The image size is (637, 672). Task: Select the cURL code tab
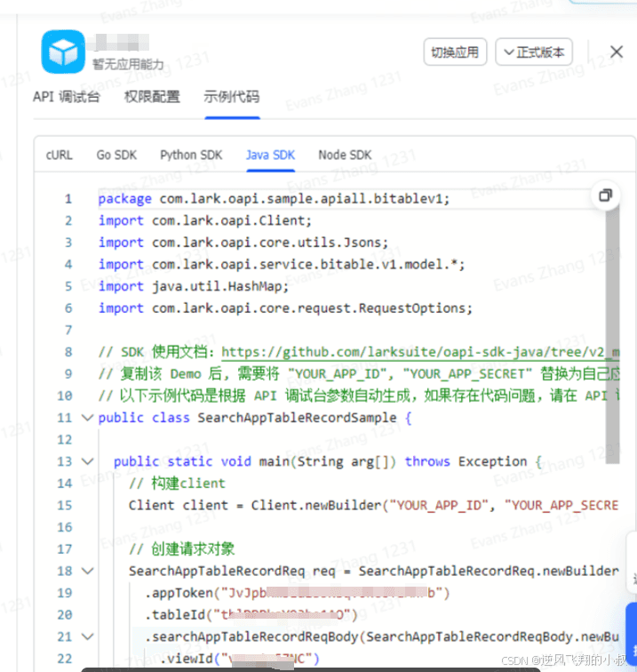coord(60,155)
